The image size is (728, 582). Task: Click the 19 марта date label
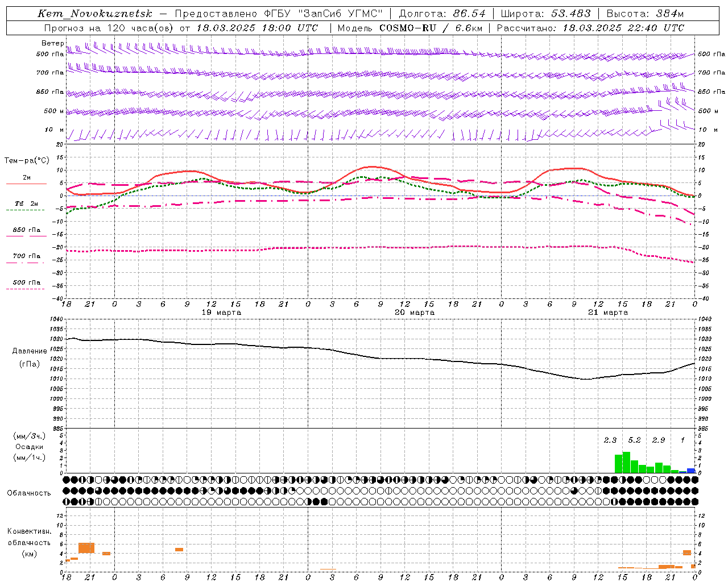pos(221,313)
